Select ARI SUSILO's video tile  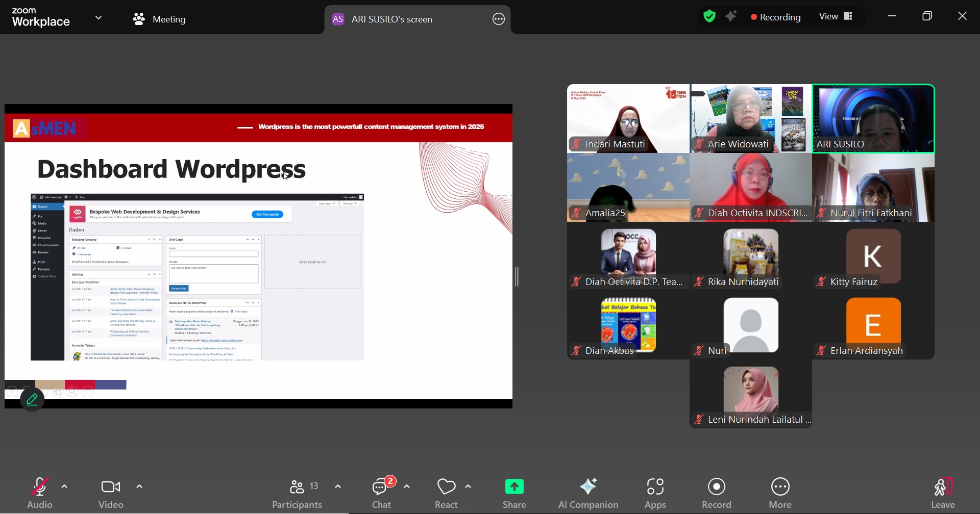click(x=873, y=118)
